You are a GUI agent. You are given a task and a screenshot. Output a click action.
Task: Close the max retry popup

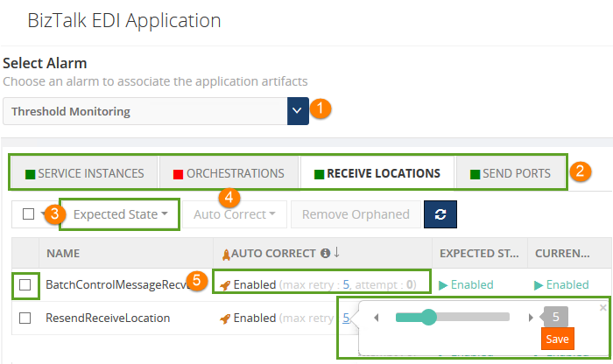[602, 308]
